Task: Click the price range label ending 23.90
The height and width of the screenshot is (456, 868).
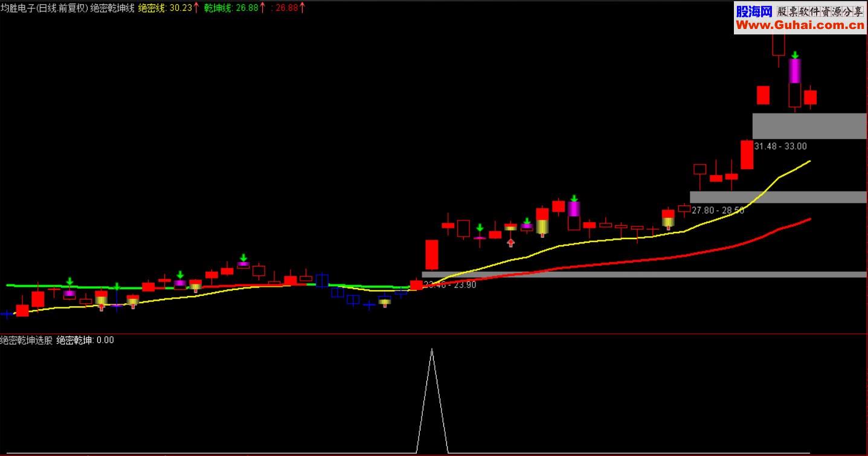Action: point(450,284)
